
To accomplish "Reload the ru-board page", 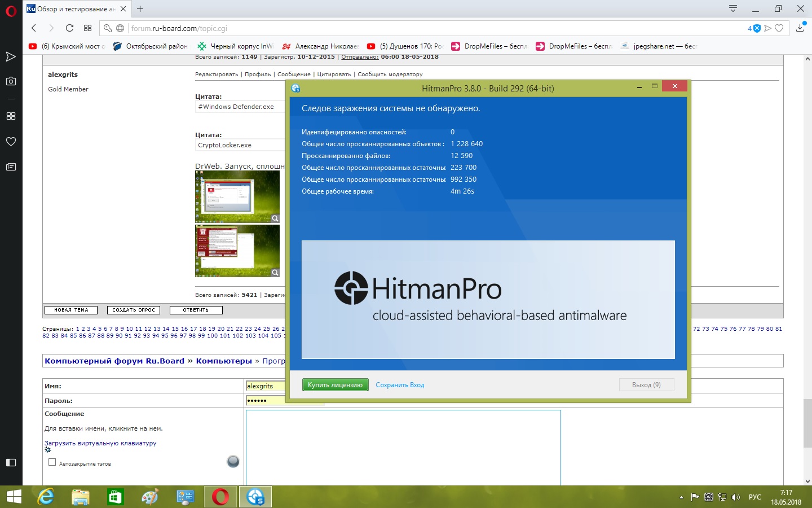I will [x=69, y=28].
